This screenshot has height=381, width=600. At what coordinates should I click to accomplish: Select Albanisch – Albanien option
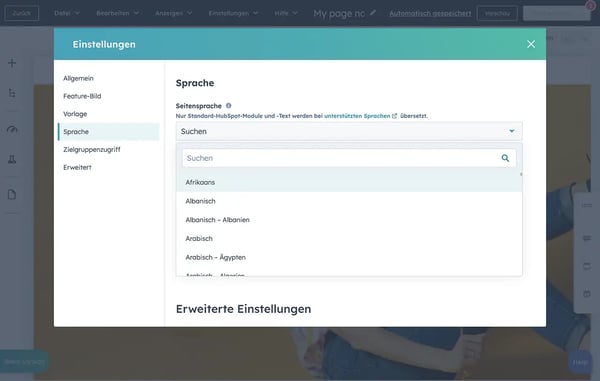pos(349,220)
